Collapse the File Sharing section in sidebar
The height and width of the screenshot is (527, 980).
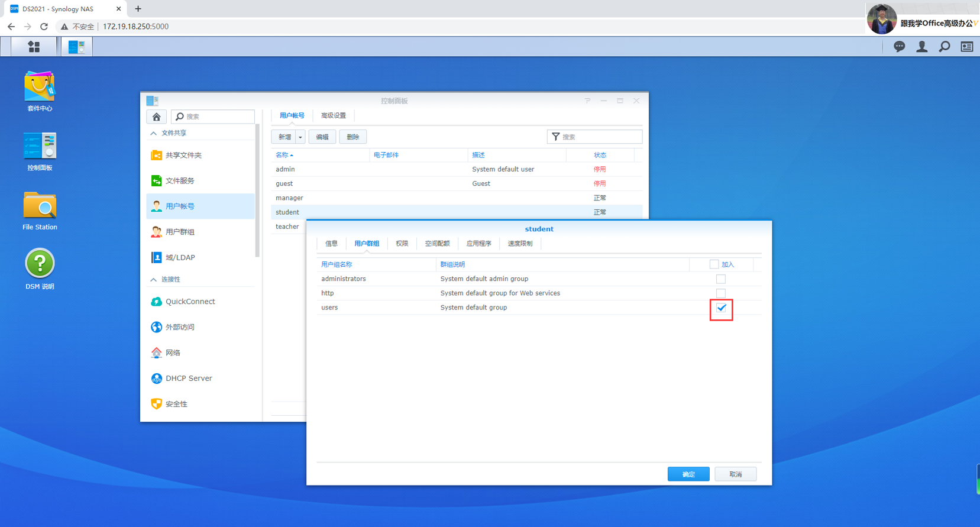[x=154, y=133]
